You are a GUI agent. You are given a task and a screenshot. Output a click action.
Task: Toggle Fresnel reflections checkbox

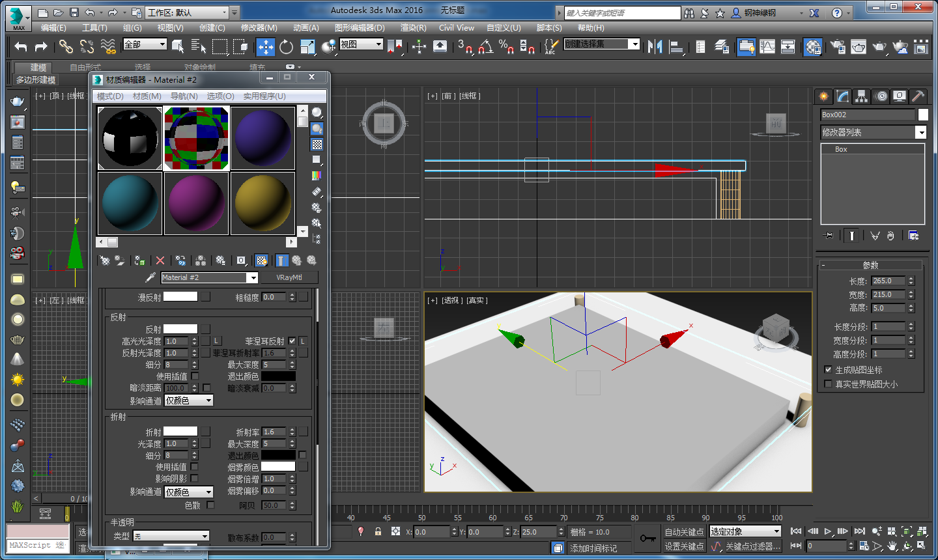click(x=292, y=341)
